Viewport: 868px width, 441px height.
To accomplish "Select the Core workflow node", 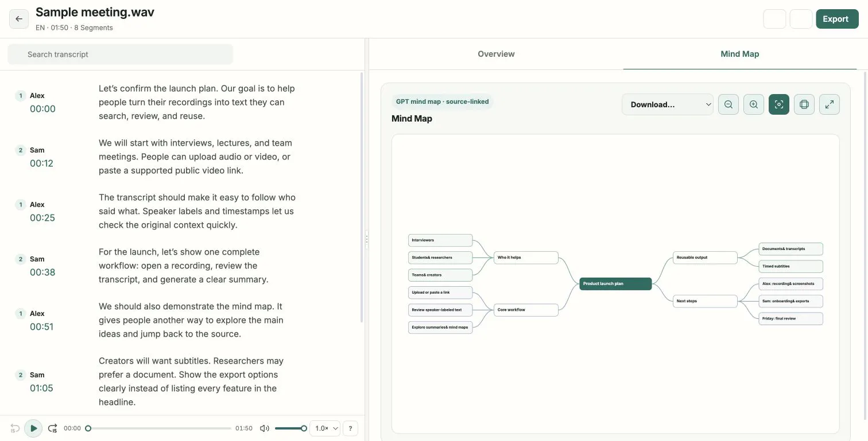I will [x=526, y=310].
